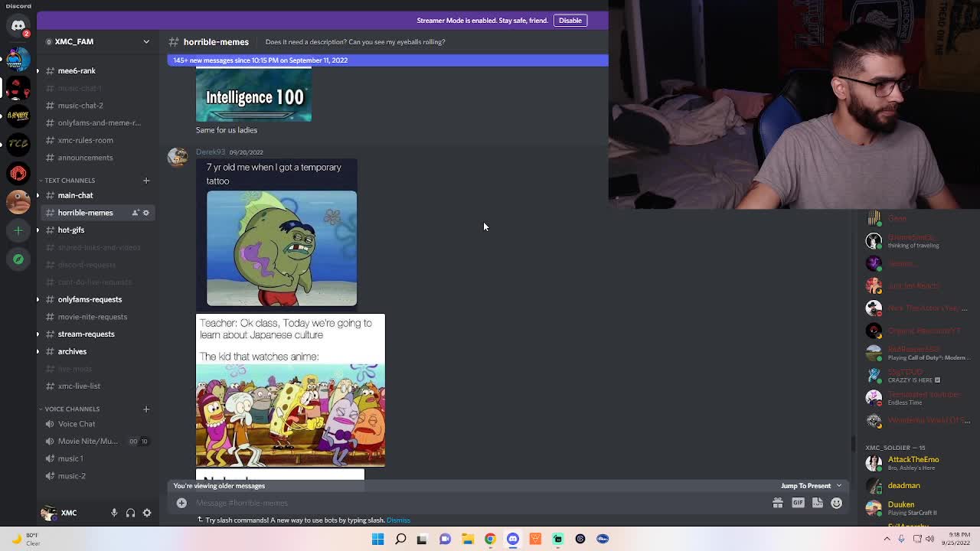Collapse the VOICE CHANNELS category
The width and height of the screenshot is (980, 551).
(x=71, y=409)
